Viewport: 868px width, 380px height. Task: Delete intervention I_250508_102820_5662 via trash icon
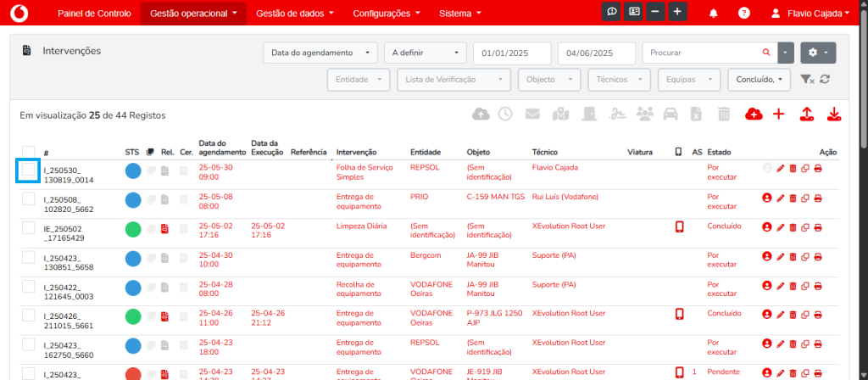(x=793, y=198)
